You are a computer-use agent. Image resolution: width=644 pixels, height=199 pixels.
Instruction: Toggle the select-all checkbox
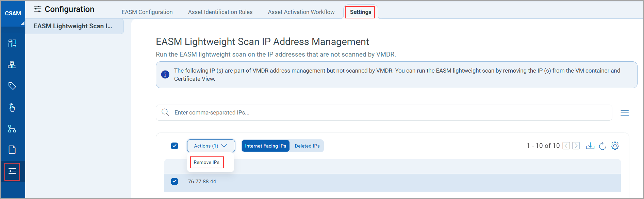[x=175, y=146]
